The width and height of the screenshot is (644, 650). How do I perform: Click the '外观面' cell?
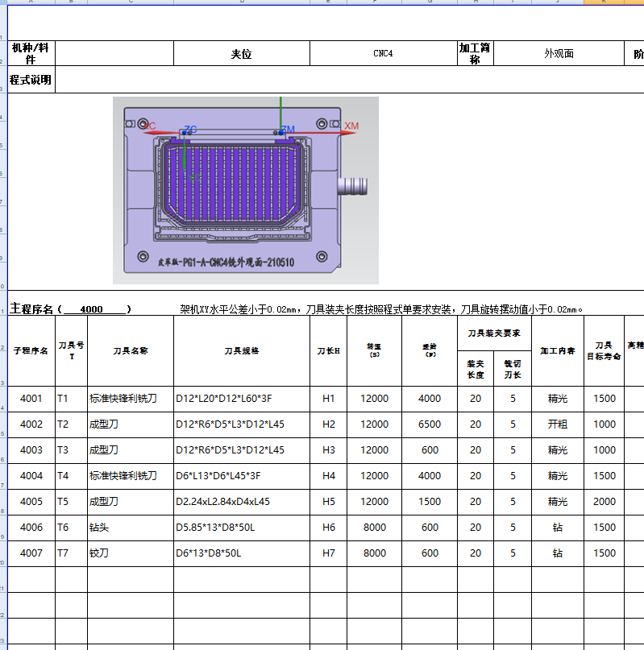[x=559, y=53]
